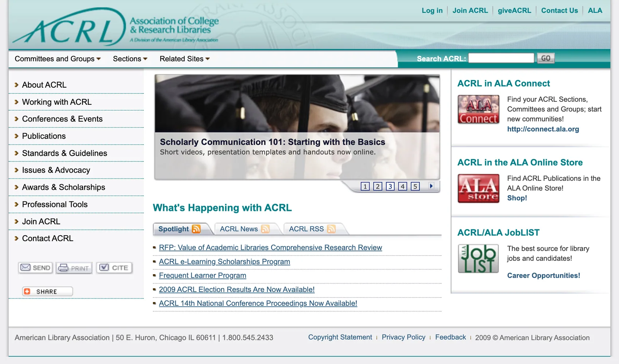Open Working with ACRL sidebar item
619x364 pixels.
pyautogui.click(x=57, y=102)
